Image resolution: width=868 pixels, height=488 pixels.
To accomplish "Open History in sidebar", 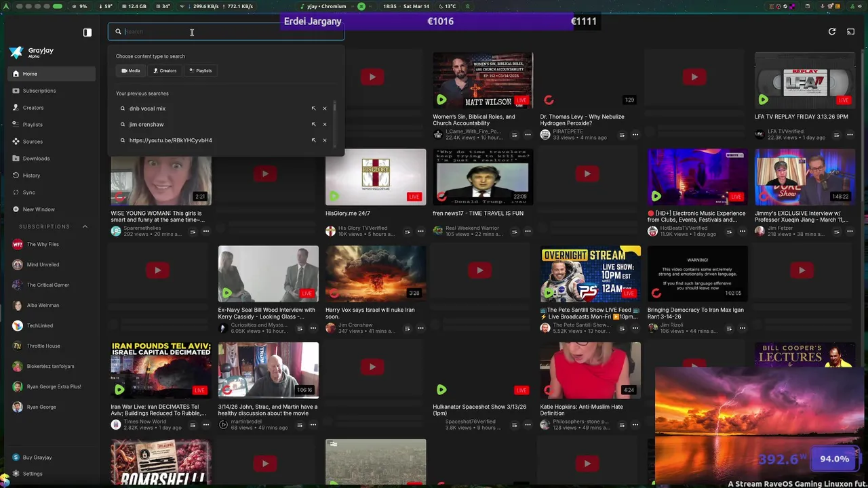I will click(54, 176).
